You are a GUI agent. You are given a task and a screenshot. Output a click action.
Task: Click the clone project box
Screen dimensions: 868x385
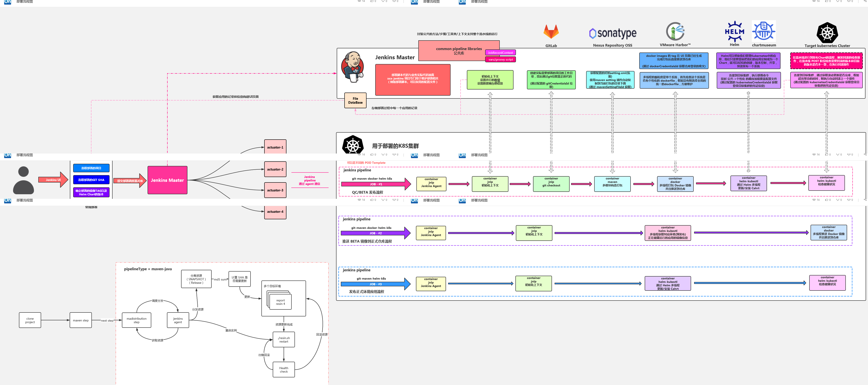(x=30, y=320)
